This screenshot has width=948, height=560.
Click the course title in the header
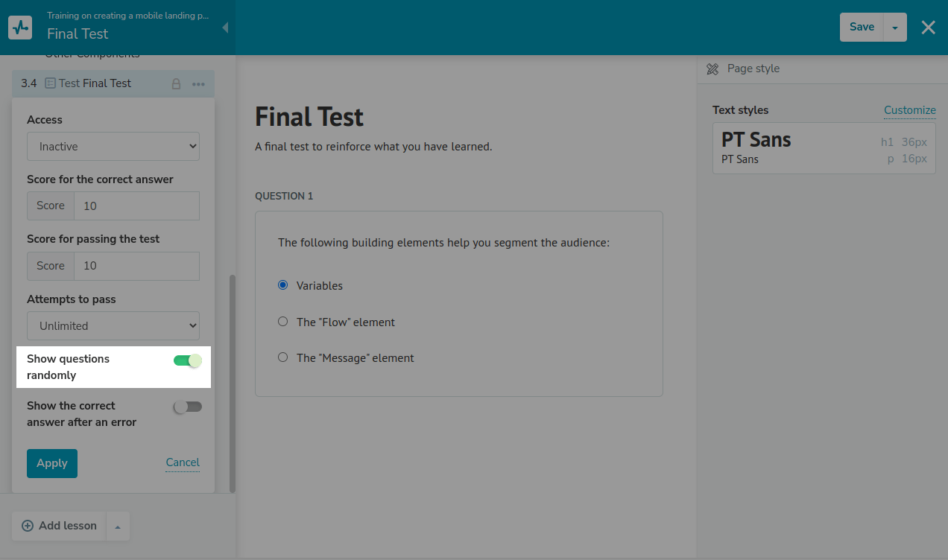coord(128,15)
